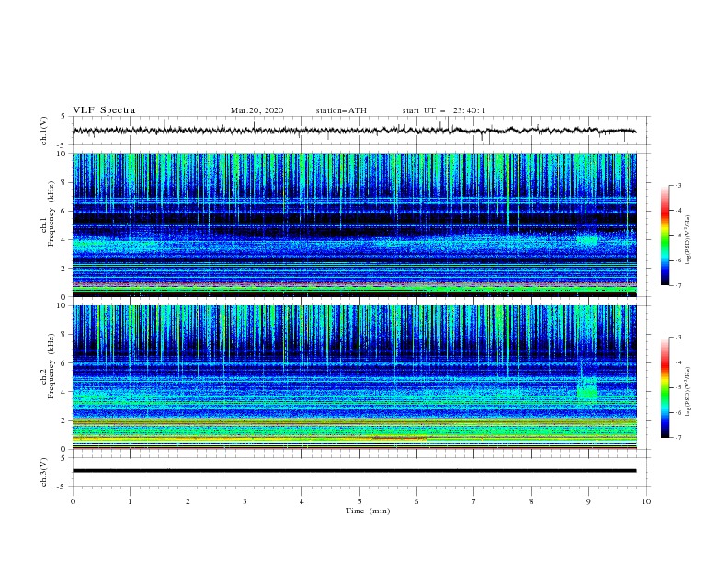The image size is (728, 563).
Task: Select the date text "Mar.20, 2020"
Action: pos(256,110)
